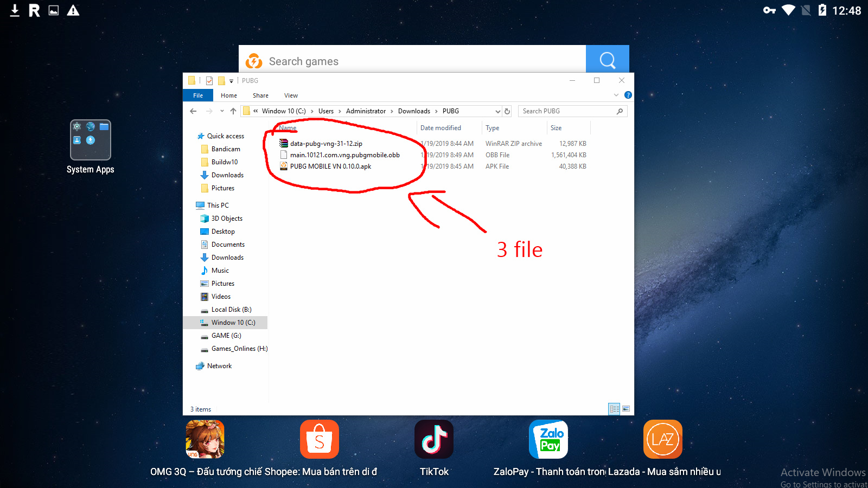Click Administrator in the address path
Screen dimensions: 868x488
coord(366,111)
